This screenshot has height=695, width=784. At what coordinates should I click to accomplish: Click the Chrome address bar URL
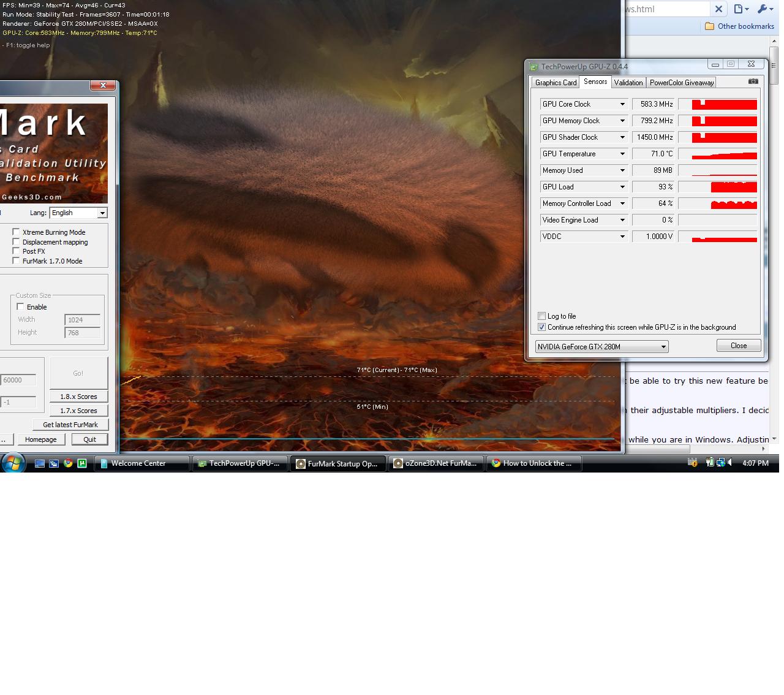pos(667,9)
